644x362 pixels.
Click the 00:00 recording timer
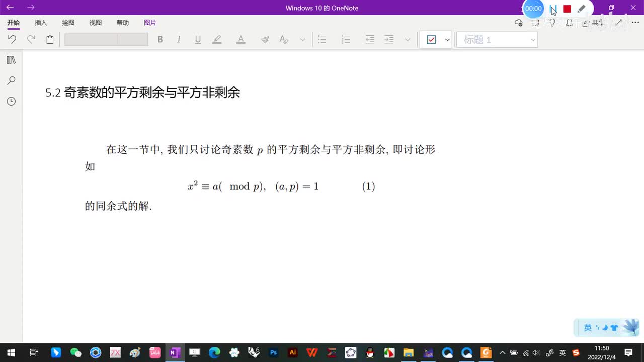(533, 9)
